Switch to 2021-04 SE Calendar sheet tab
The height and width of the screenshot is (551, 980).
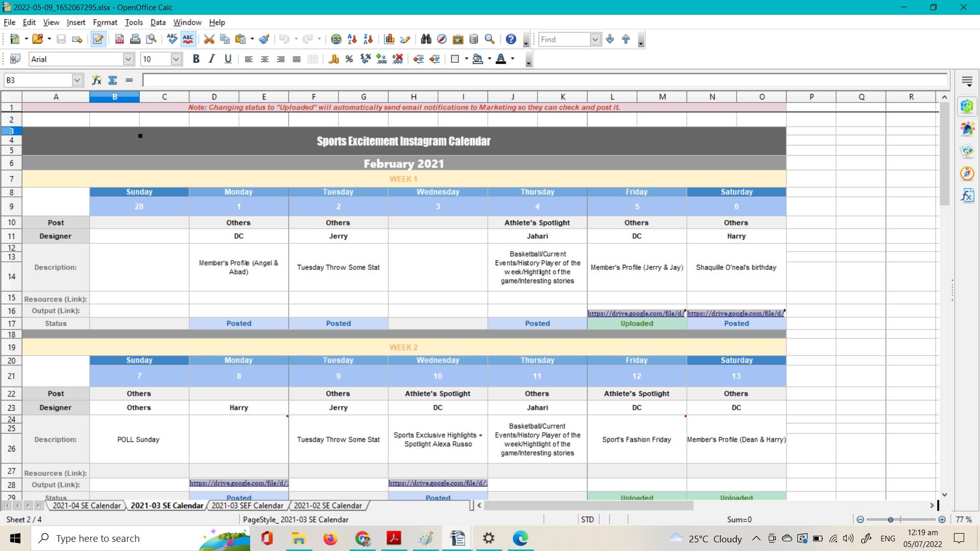pyautogui.click(x=86, y=506)
